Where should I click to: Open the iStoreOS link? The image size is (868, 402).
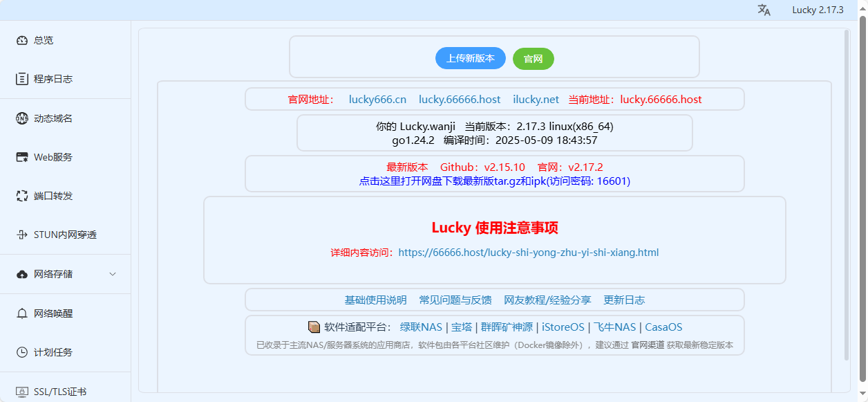pos(563,327)
